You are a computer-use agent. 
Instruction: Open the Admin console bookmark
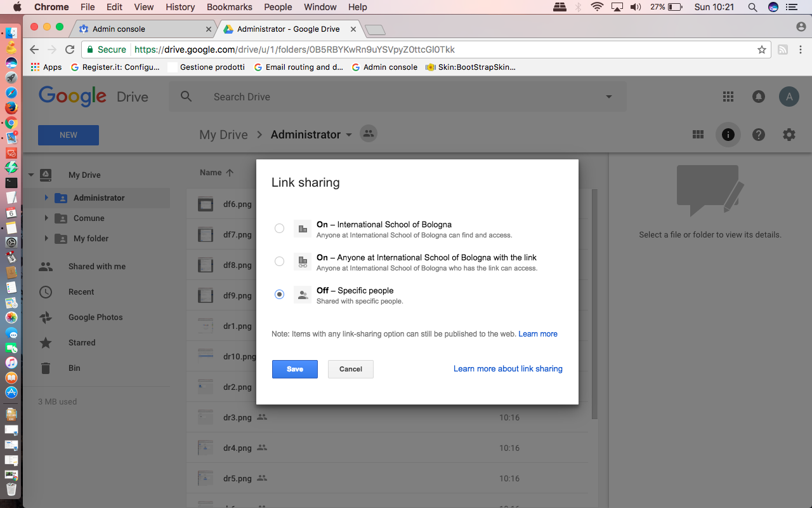coord(384,67)
